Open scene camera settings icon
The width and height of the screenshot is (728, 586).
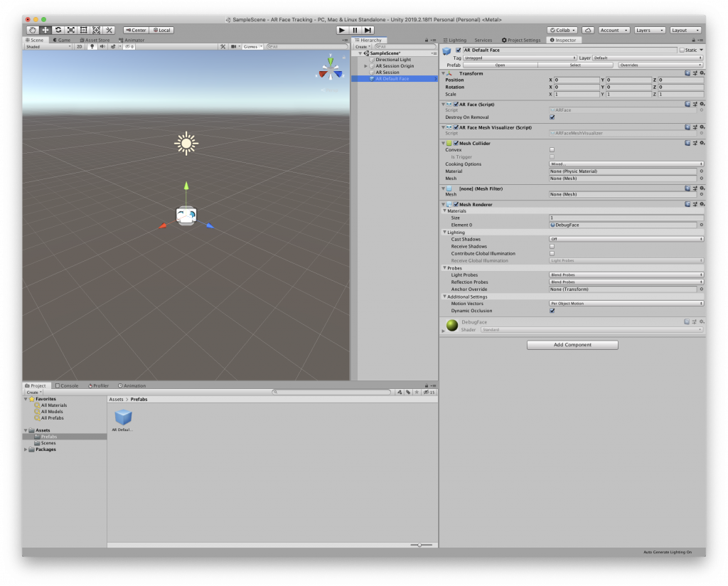[233, 46]
